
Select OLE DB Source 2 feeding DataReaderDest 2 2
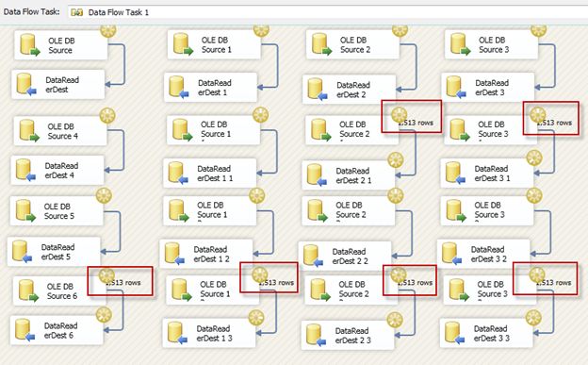[349, 210]
